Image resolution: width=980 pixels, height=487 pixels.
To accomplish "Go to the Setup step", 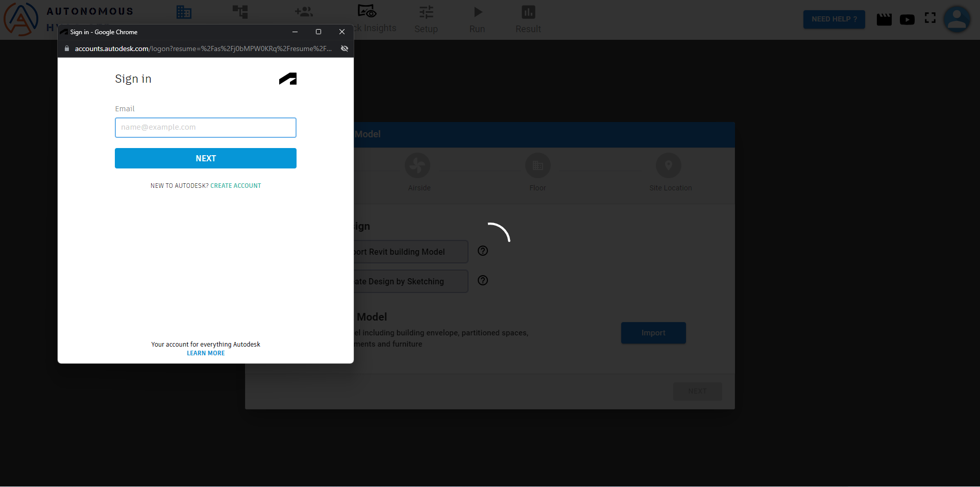I will [x=426, y=19].
